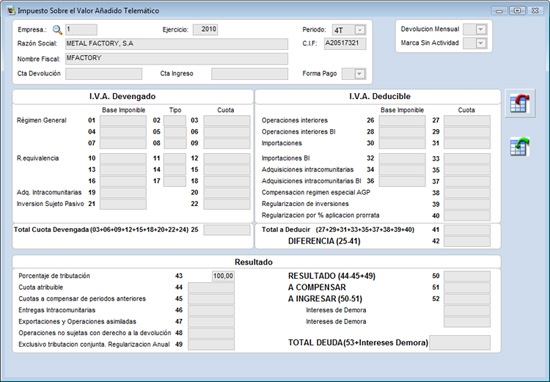Click box 47 Exportaciones field
Viewport: 550px width, 382px height.
point(211,322)
